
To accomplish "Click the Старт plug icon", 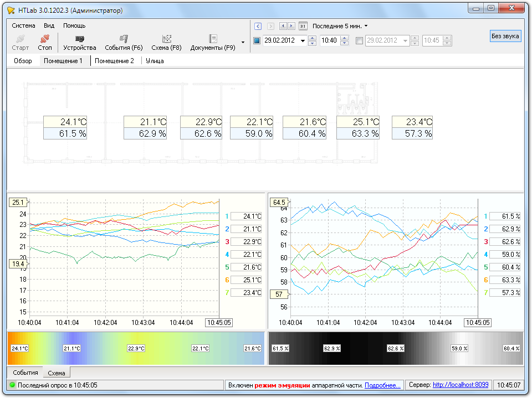I will pyautogui.click(x=21, y=38).
